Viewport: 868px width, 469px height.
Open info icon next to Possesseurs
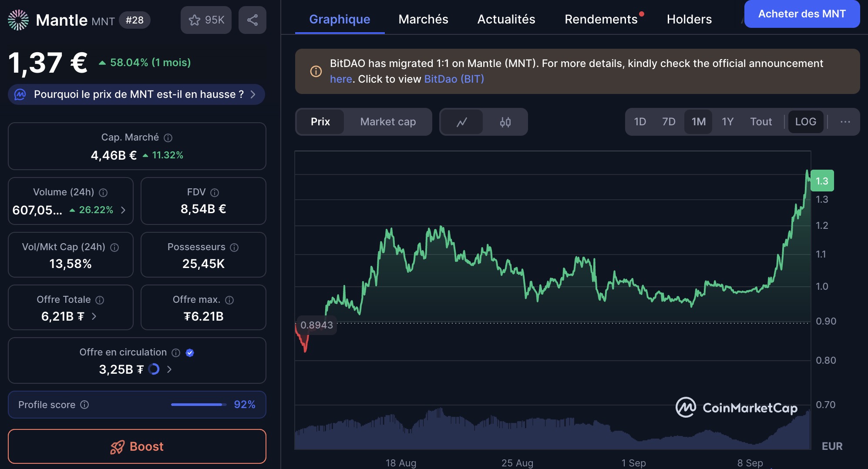pyautogui.click(x=234, y=248)
